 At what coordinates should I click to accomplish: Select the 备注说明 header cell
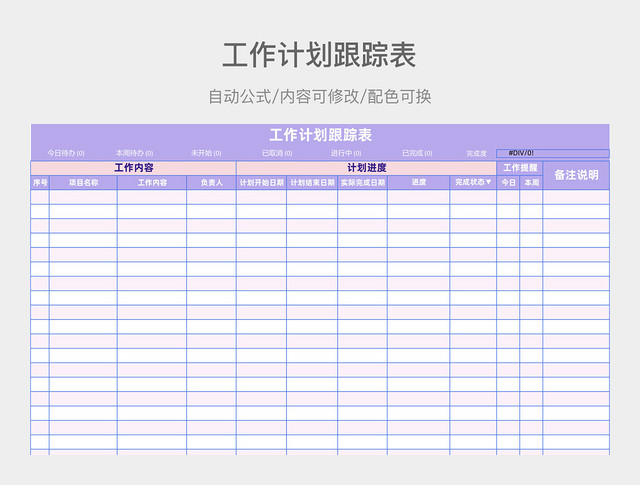[576, 175]
